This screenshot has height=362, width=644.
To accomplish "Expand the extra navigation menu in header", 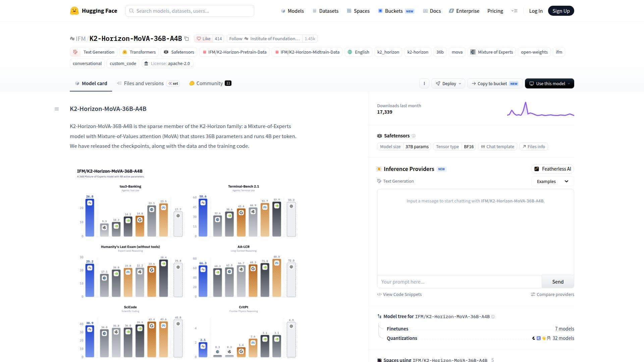I will tap(514, 11).
